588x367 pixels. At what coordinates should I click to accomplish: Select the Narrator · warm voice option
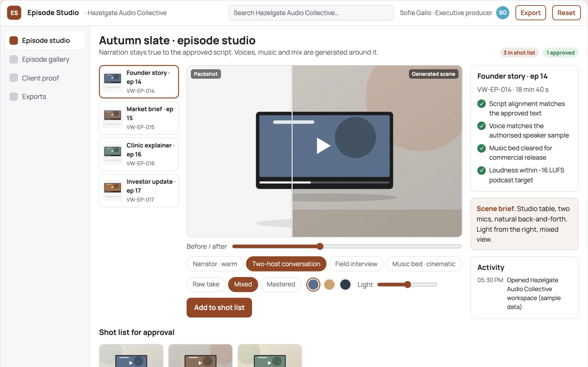tap(215, 264)
